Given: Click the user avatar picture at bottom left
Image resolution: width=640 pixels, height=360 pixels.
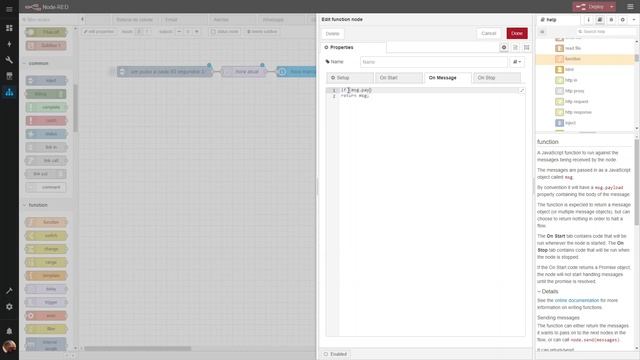Looking at the screenshot, I should point(9,347).
